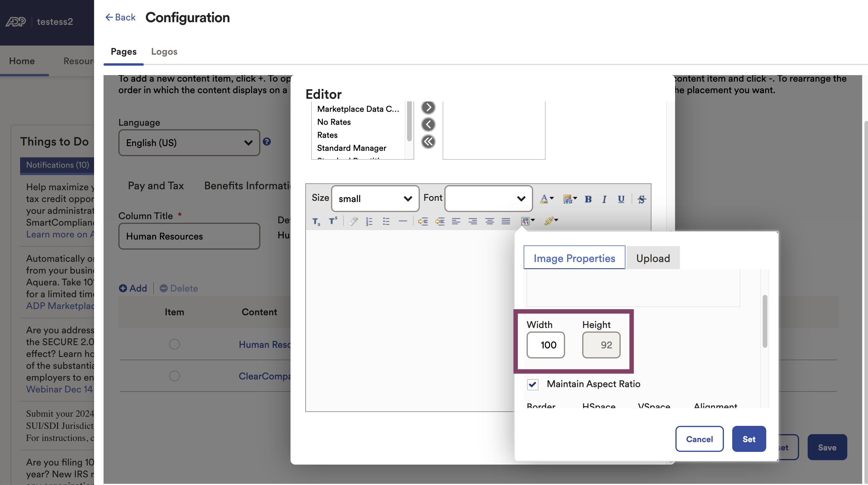Click the single right arrow move button
Viewport: 868px width, 485px height.
click(x=428, y=107)
